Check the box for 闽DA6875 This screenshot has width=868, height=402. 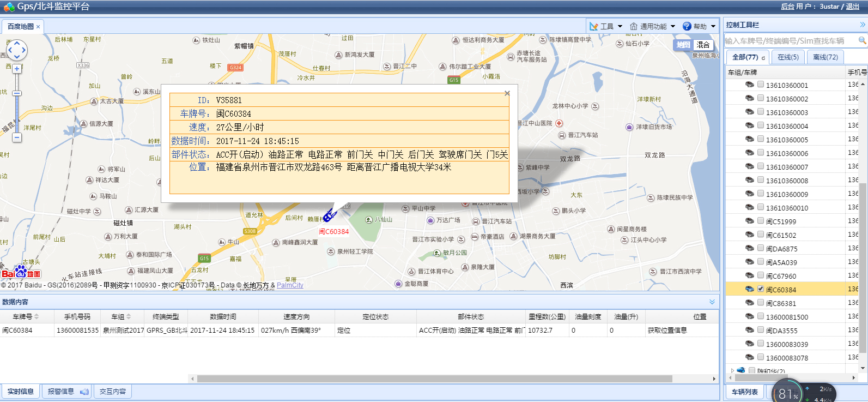[761, 248]
